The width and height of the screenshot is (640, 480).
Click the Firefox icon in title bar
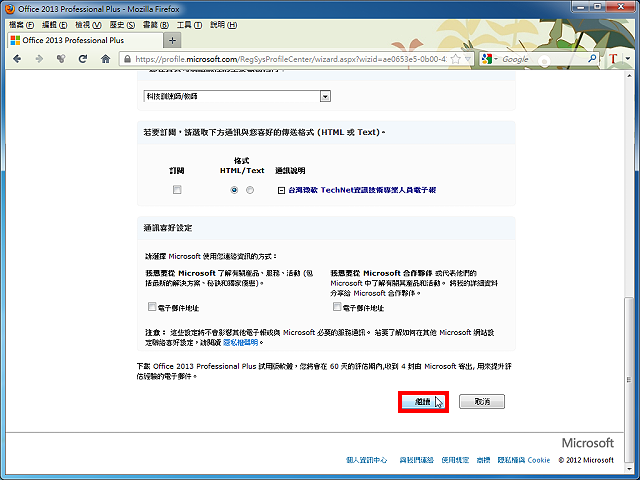(x=10, y=9)
